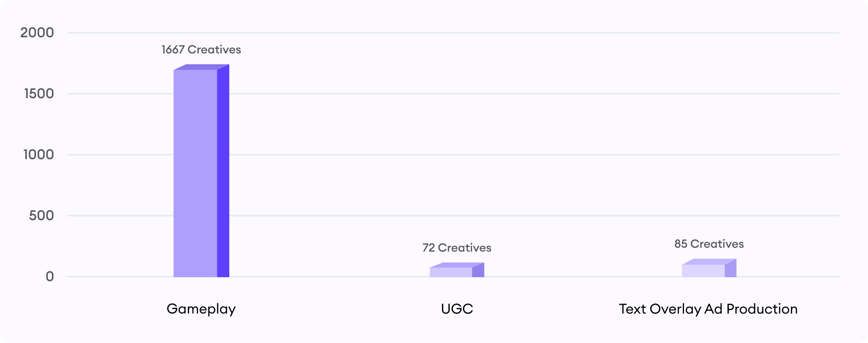
Task: Click the Text Overlay Ad Production label
Action: pyautogui.click(x=708, y=309)
